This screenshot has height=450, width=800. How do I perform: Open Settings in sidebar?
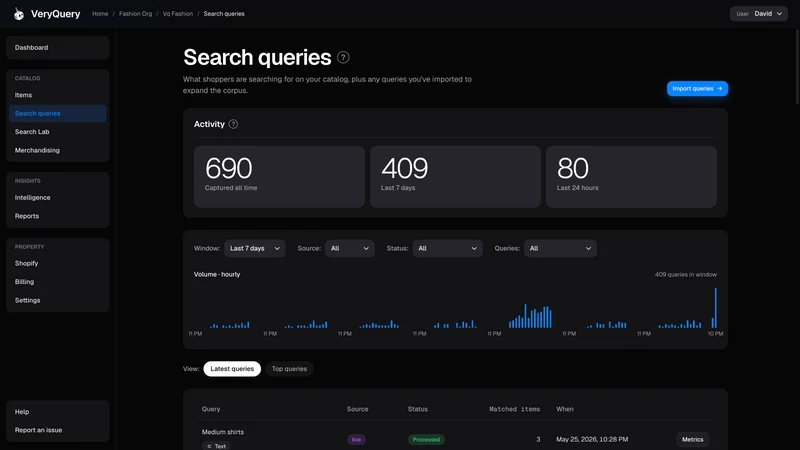click(x=58, y=300)
